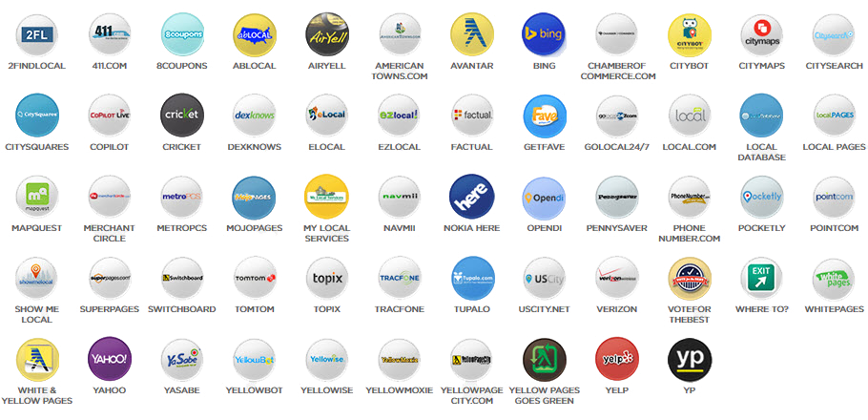
Task: Click the ABLocal map icon
Action: (255, 35)
